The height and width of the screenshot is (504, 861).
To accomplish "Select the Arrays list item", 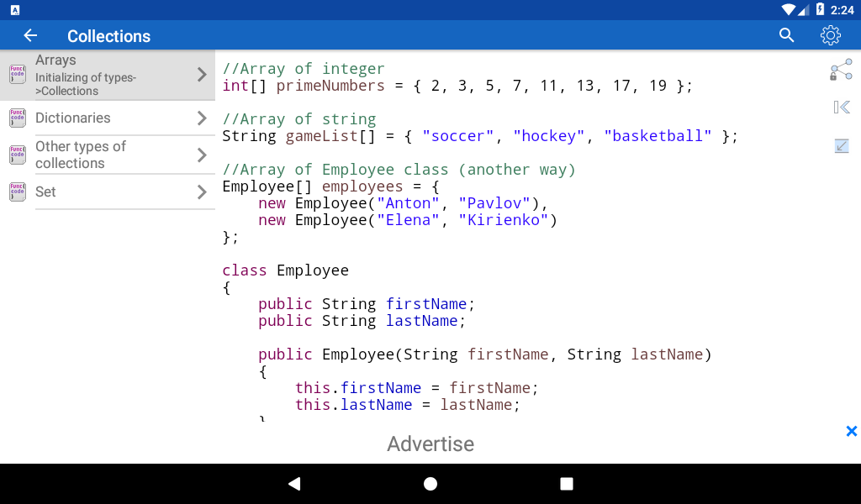I will point(108,75).
